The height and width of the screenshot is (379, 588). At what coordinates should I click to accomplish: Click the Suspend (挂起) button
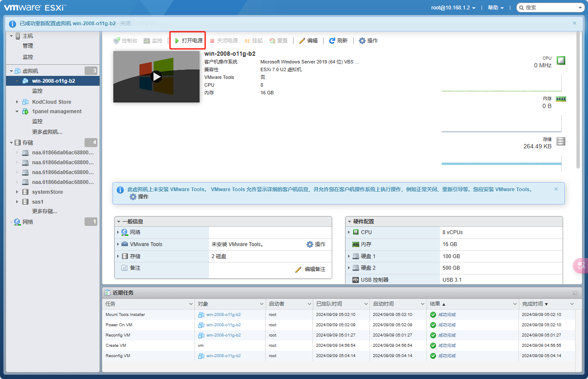point(253,41)
